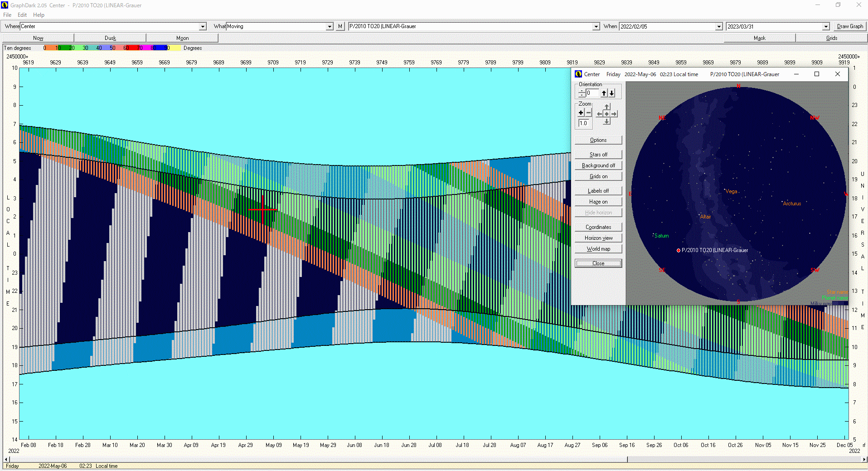Pan sky view right arrow
Viewport: 868px width, 471px height.
pos(614,114)
